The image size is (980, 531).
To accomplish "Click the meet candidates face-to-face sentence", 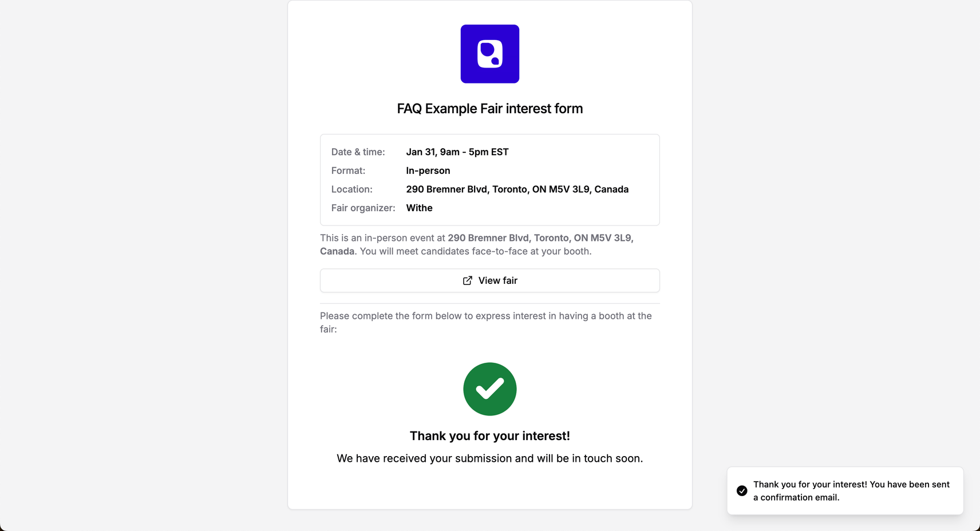I will 476,251.
